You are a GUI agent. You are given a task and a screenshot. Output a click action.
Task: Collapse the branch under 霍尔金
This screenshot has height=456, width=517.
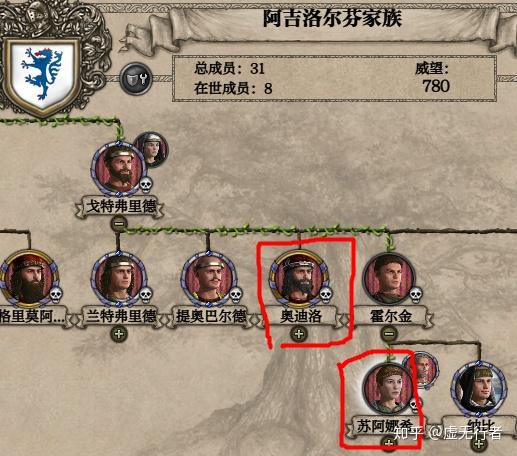pyautogui.click(x=389, y=334)
